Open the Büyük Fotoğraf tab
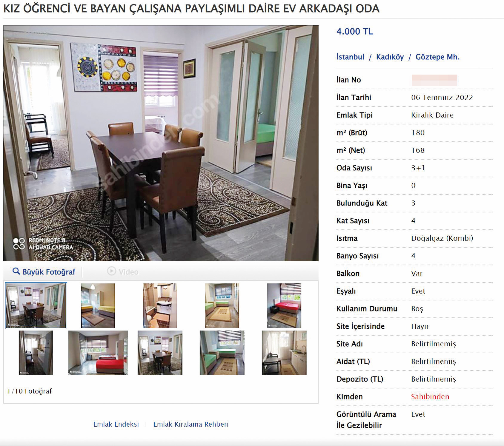The height and width of the screenshot is (446, 504). pos(44,272)
